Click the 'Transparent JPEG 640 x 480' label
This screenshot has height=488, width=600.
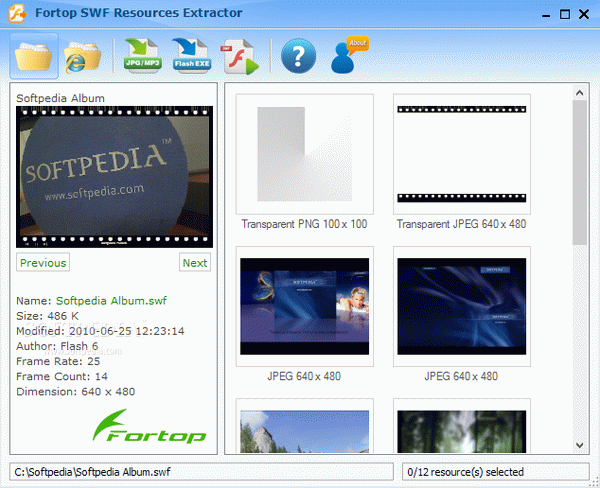click(461, 224)
